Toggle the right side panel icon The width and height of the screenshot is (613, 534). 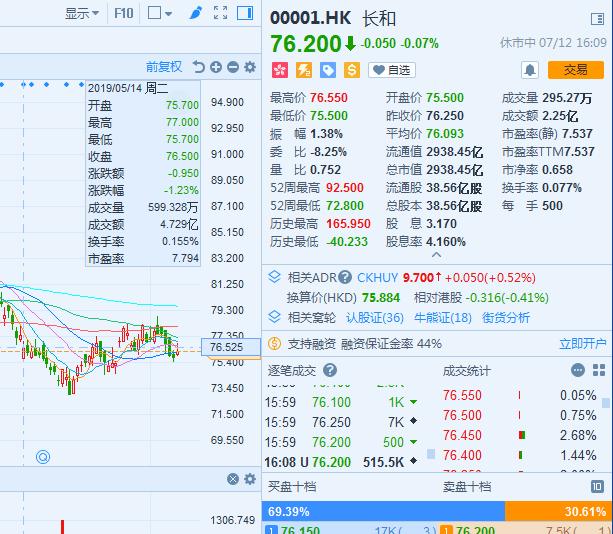pos(245,13)
